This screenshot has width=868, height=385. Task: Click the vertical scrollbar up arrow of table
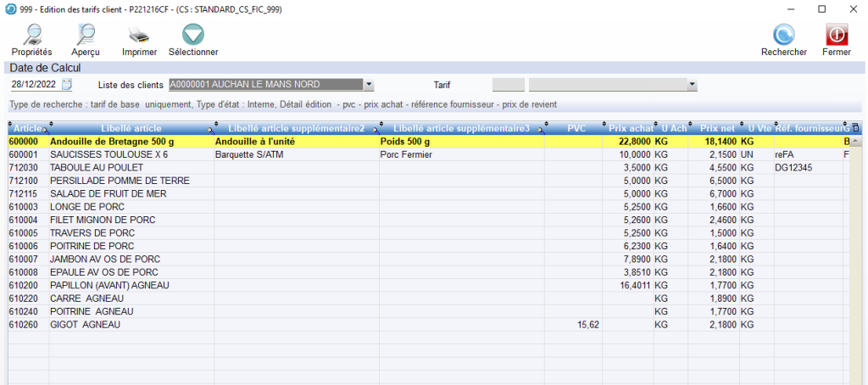tap(855, 142)
